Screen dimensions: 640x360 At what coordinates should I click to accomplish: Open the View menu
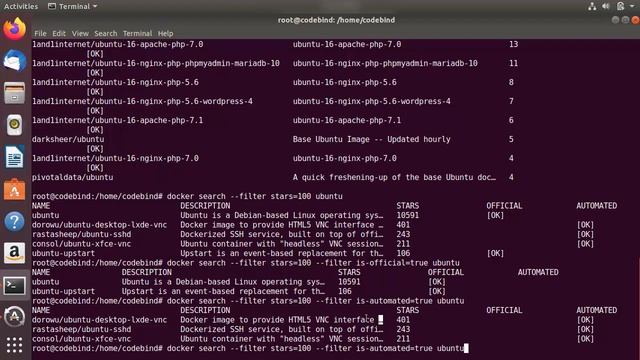(x=80, y=33)
